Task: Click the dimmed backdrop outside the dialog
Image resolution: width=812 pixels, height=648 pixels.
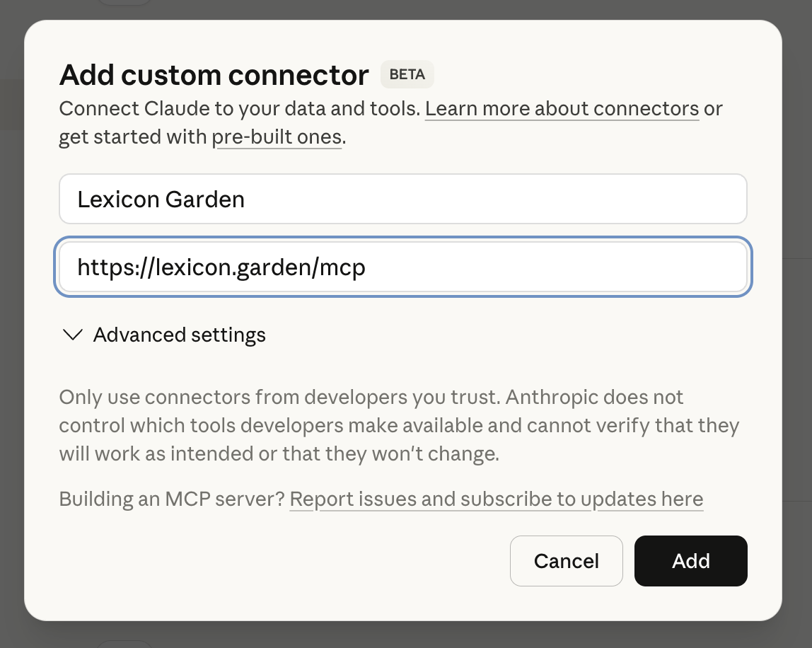Action: pos(798,354)
